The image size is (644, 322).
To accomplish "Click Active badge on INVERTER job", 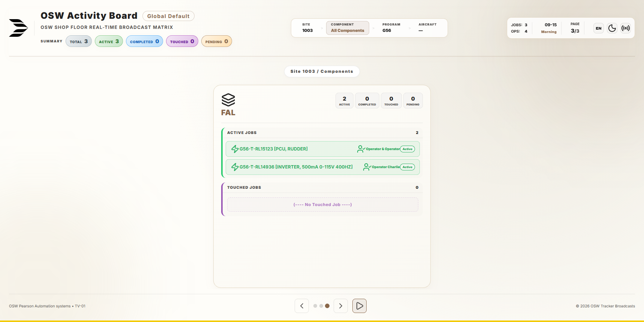I will coord(407,167).
